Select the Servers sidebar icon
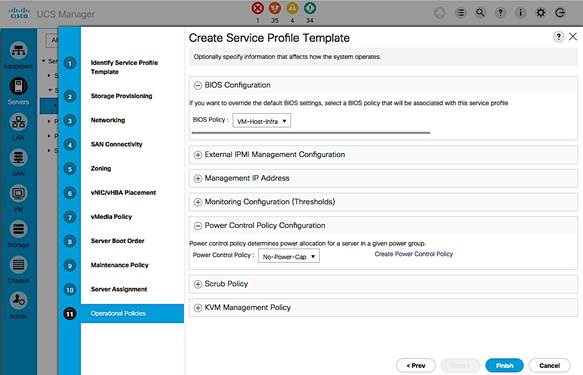 click(x=18, y=86)
